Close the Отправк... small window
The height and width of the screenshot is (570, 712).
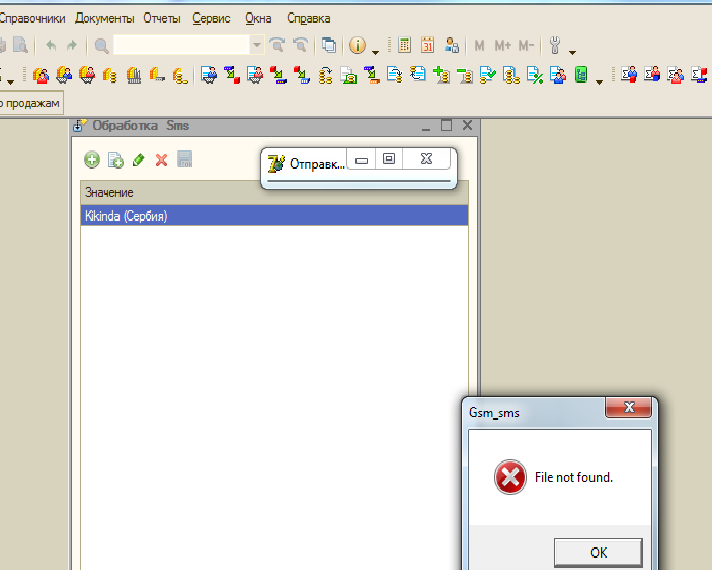coord(426,159)
